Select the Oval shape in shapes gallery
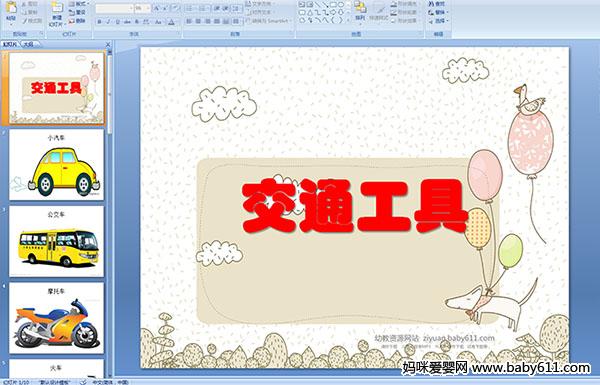This screenshot has height=385, width=600. [x=340, y=5]
